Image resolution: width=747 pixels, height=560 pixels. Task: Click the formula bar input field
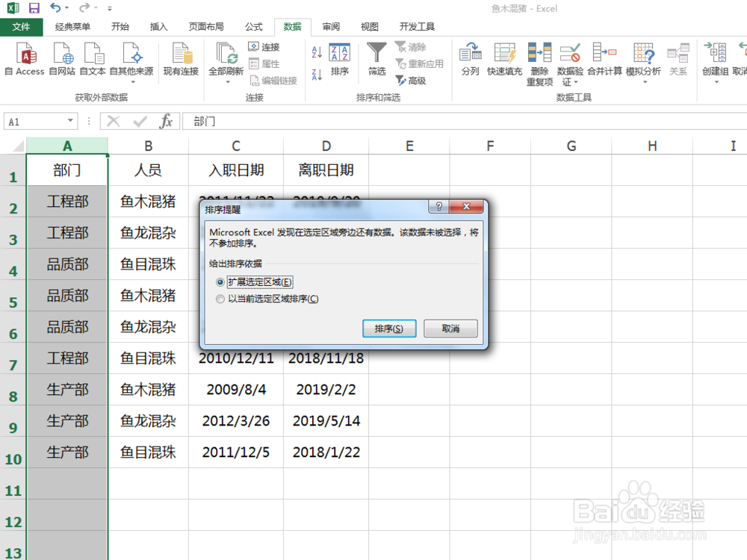click(465, 122)
